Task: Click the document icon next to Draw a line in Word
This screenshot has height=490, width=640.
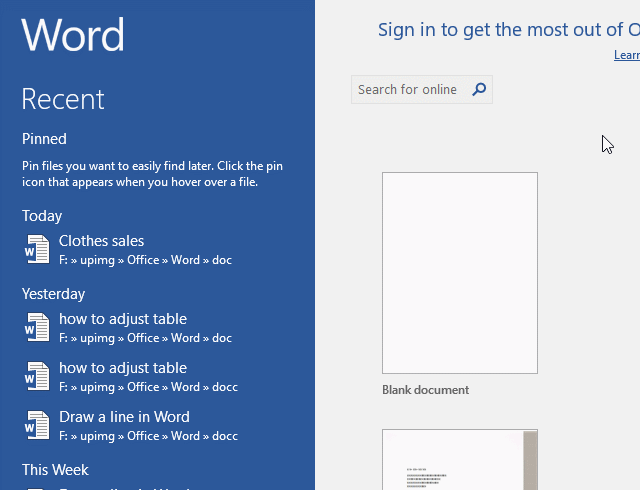Action: point(37,425)
